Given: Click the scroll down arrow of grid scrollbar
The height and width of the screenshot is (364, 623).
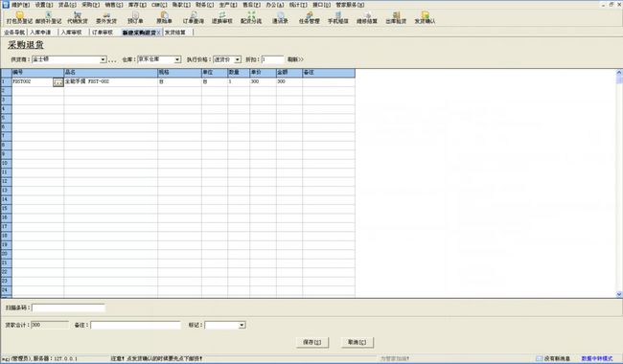Looking at the screenshot, I should [x=619, y=294].
